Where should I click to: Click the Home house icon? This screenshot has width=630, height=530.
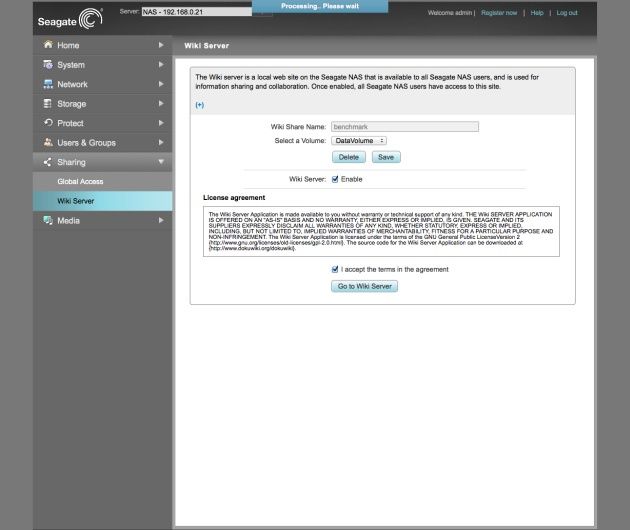coord(48,45)
